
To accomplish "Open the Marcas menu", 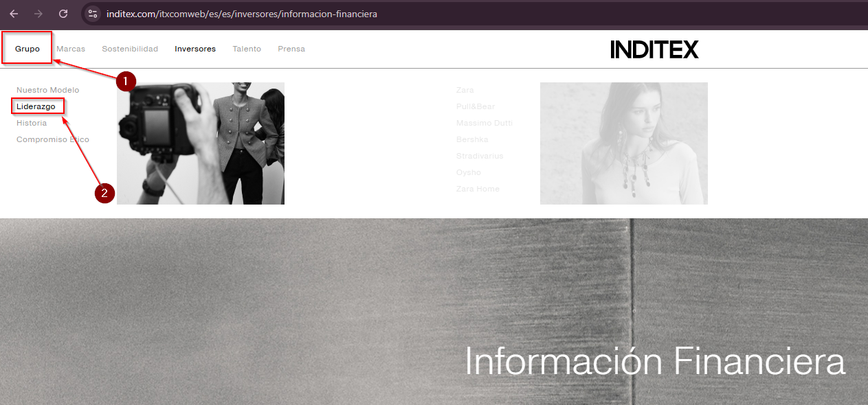I will [71, 49].
